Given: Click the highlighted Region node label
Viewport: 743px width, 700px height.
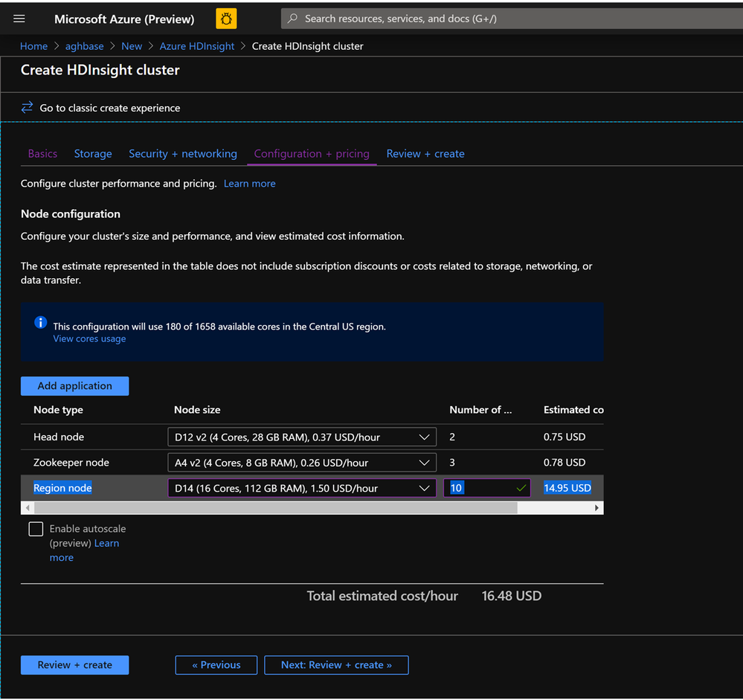Looking at the screenshot, I should pyautogui.click(x=62, y=488).
